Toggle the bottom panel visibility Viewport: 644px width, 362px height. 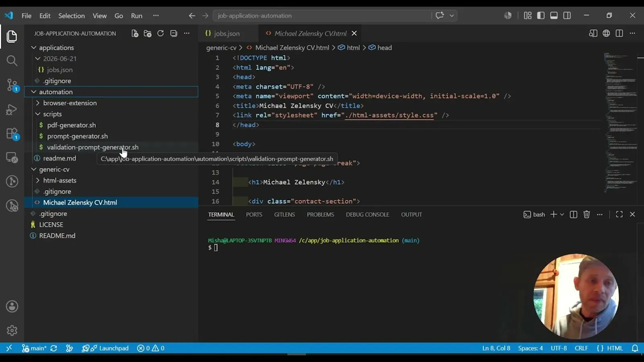click(x=554, y=16)
